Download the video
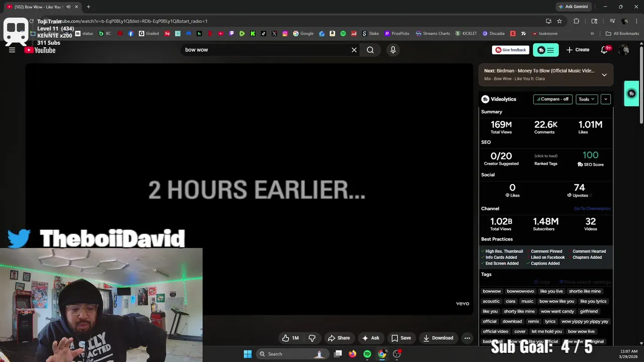The height and width of the screenshot is (362, 644). tap(438, 338)
